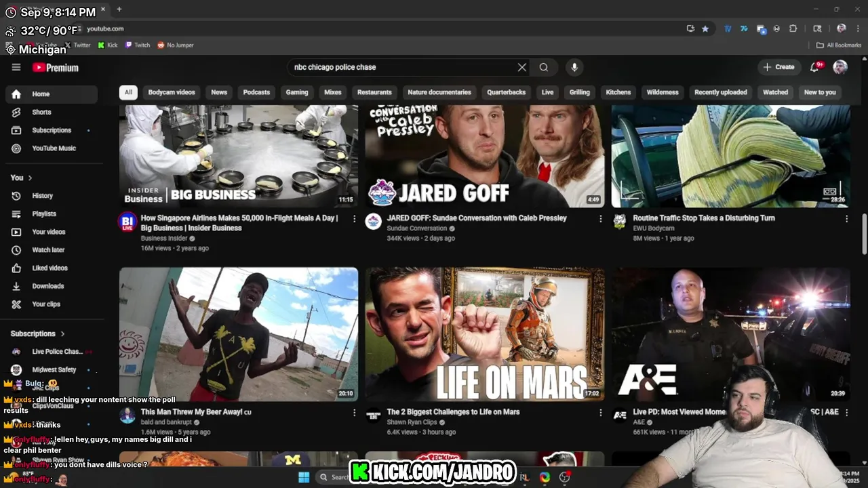Open the All Bookmarks folder
Image resolution: width=868 pixels, height=488 pixels.
click(839, 45)
